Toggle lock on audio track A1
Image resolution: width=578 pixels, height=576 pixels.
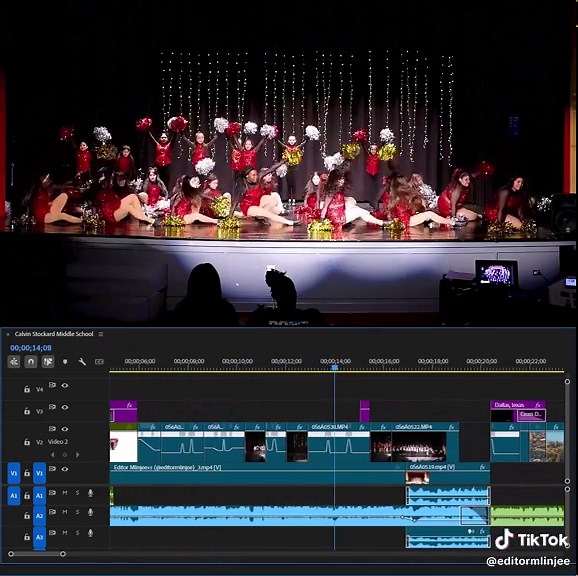[x=27, y=496]
